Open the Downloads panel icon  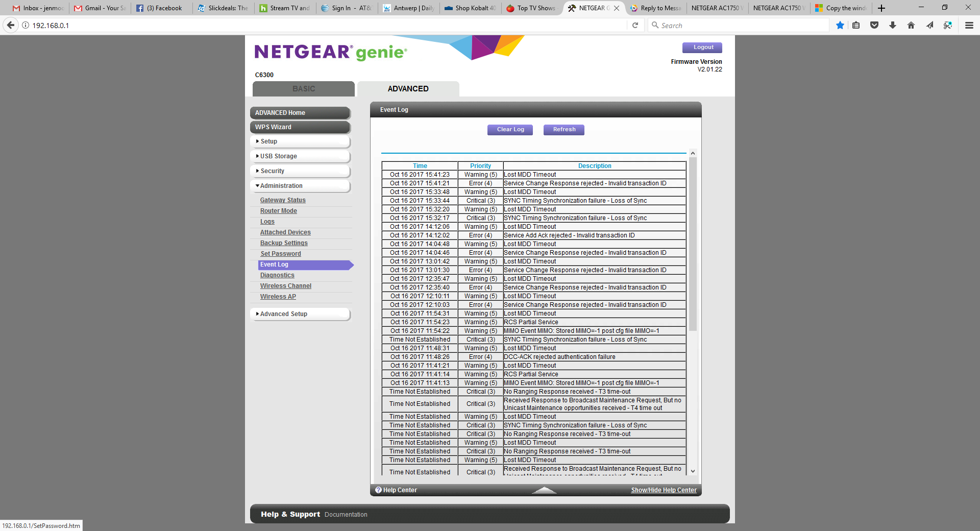click(892, 25)
